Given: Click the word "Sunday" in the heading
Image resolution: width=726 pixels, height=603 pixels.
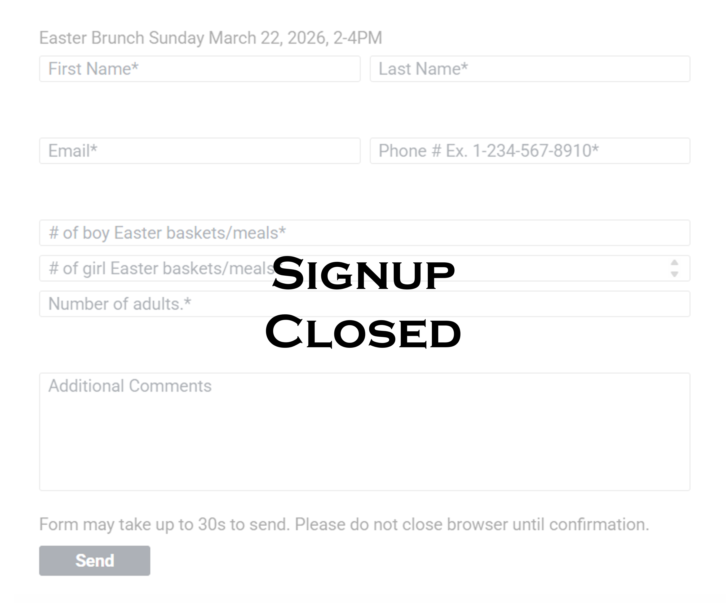Looking at the screenshot, I should tap(176, 38).
